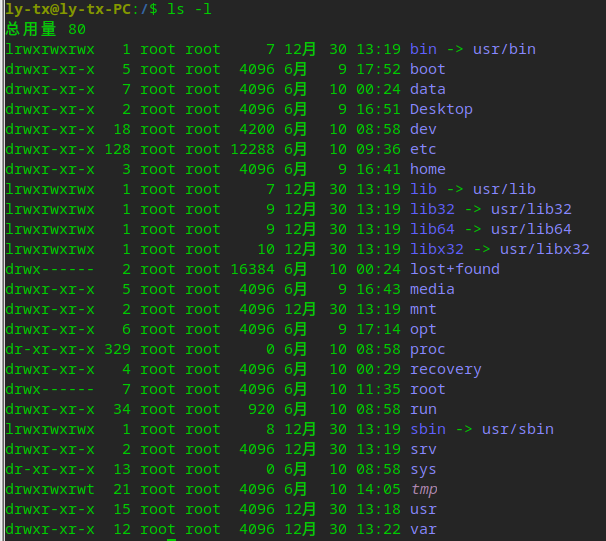
Task: Click the time '09:36' in etc row
Action: [378, 149]
